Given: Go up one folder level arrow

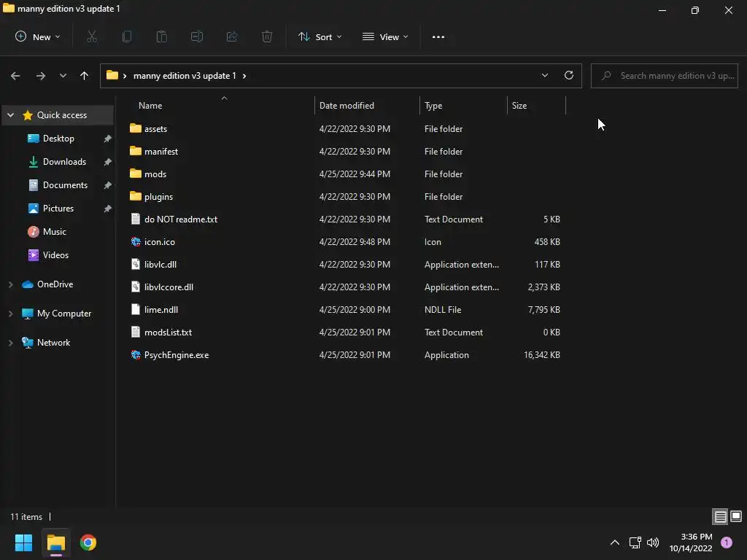Looking at the screenshot, I should (85, 76).
